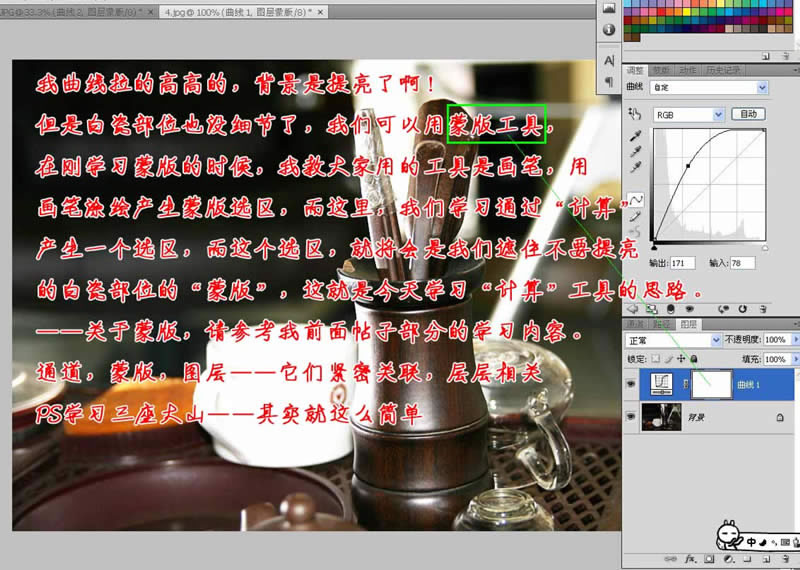Viewport: 800px width, 570px height.
Task: Toggle lock transparent pixels
Action: click(x=656, y=359)
